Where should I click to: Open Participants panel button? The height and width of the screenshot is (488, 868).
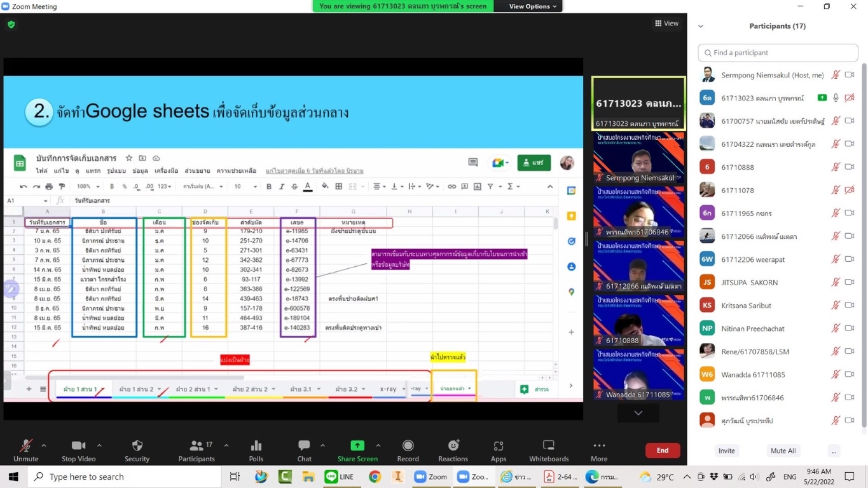coord(196,451)
